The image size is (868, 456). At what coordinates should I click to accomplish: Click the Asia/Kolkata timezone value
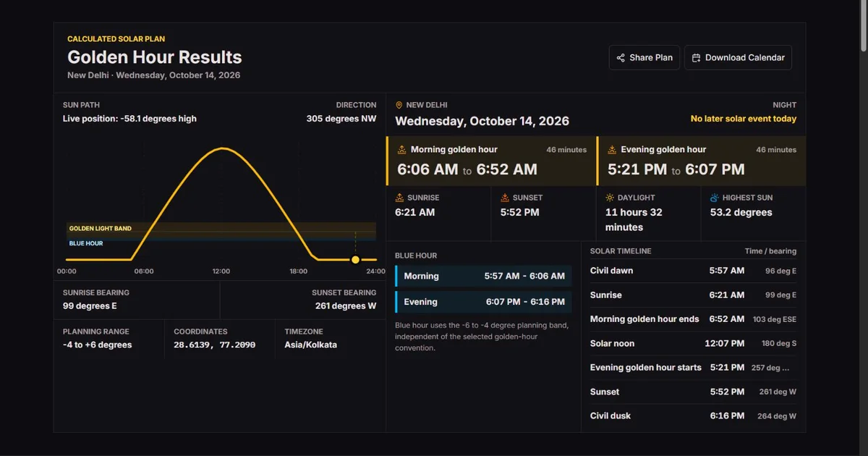click(311, 345)
